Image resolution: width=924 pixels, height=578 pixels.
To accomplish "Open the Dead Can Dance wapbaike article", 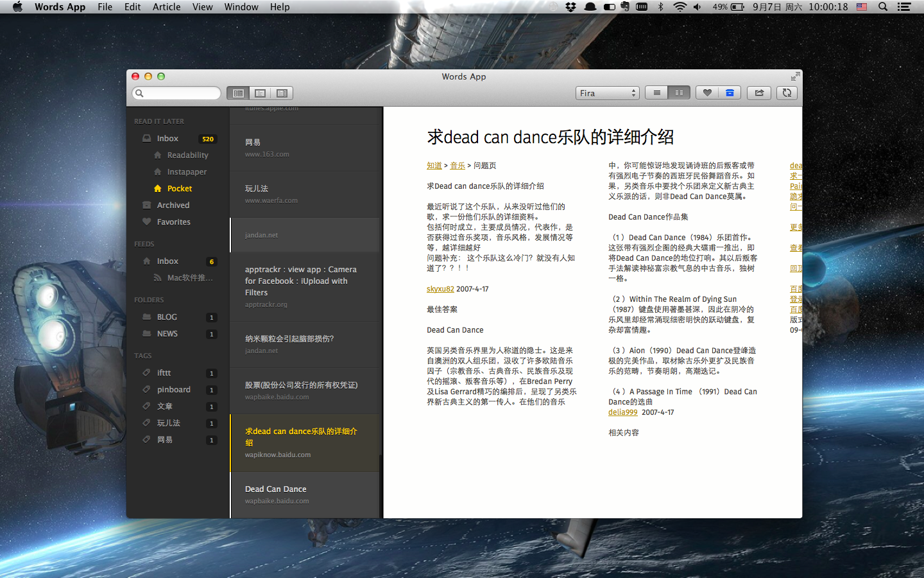I will click(x=305, y=495).
